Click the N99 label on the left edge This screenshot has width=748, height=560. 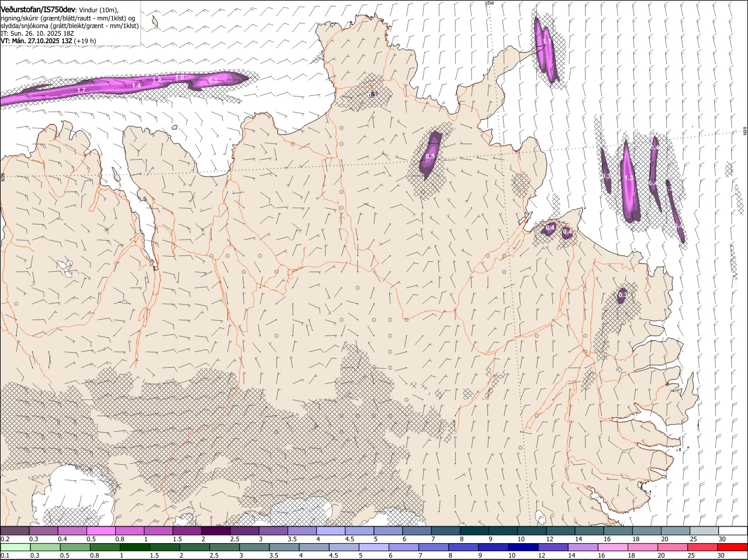pos(2,176)
